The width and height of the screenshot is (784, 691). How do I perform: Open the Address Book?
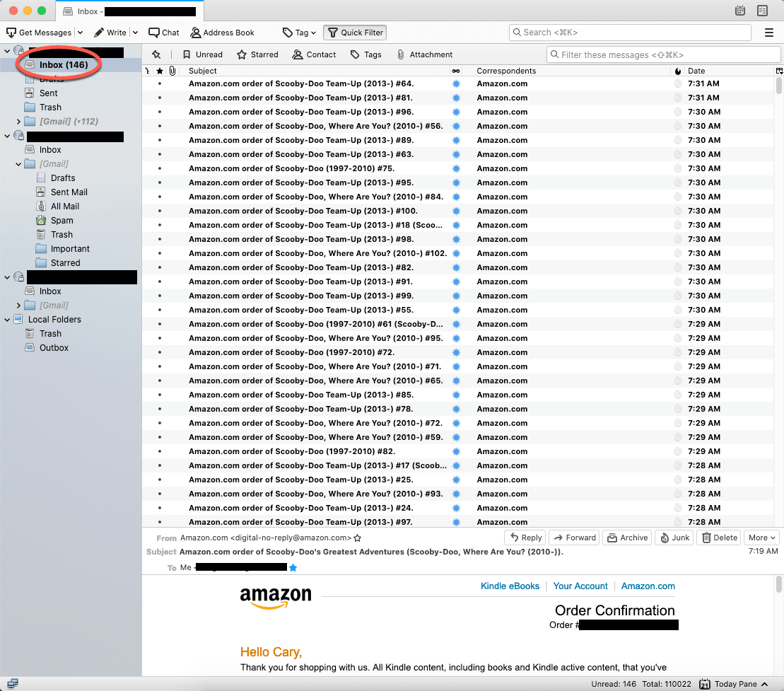[222, 33]
